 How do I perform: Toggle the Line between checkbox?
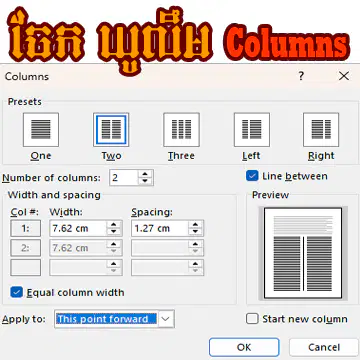pyautogui.click(x=252, y=176)
